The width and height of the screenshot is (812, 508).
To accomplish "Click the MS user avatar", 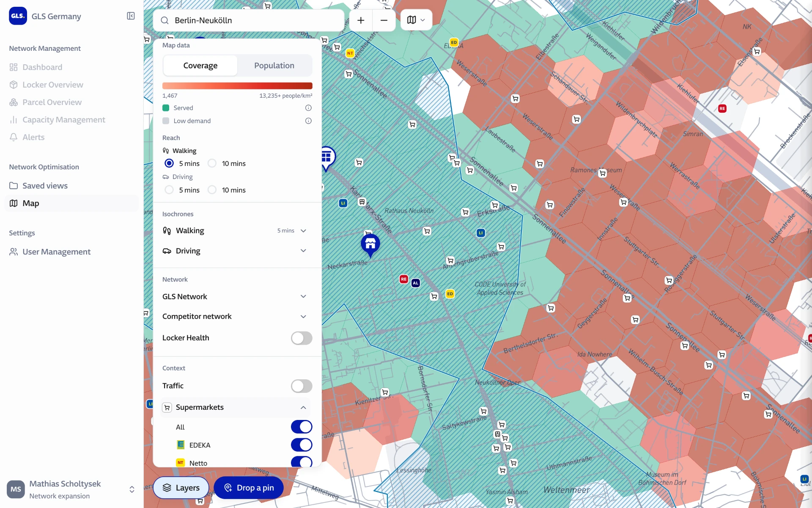I will coord(16,489).
